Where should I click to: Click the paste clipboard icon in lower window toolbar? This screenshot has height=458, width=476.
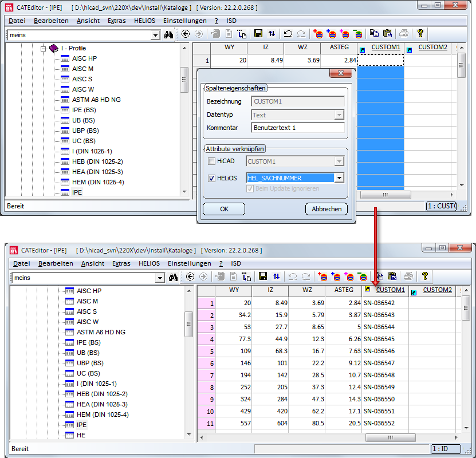coord(392,277)
